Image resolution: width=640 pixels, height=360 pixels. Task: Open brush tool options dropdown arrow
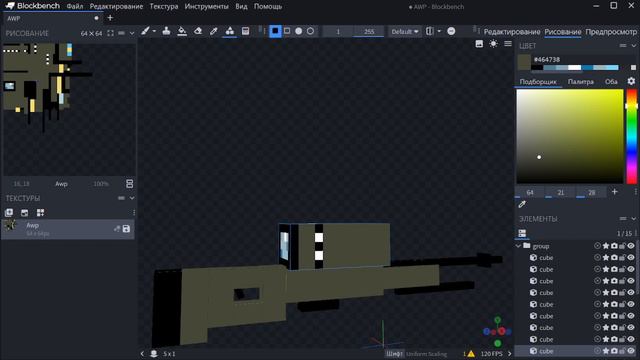click(154, 31)
